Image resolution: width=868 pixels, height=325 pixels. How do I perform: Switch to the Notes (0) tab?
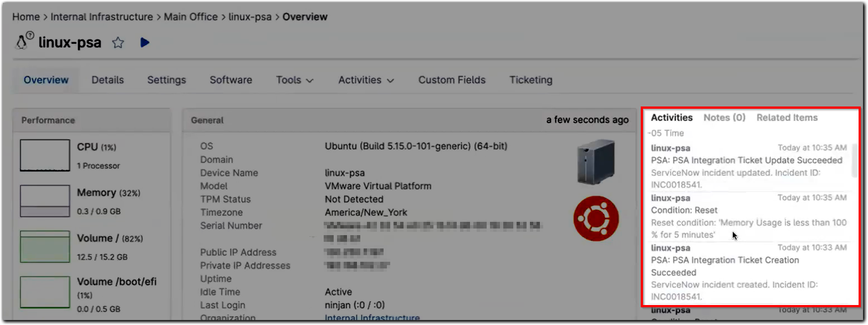tap(724, 117)
